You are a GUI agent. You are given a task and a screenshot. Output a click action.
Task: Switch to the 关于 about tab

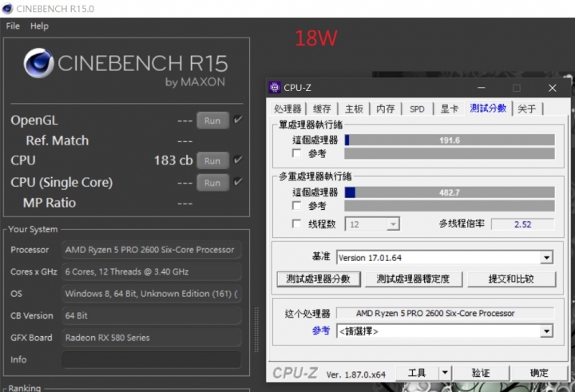527,109
